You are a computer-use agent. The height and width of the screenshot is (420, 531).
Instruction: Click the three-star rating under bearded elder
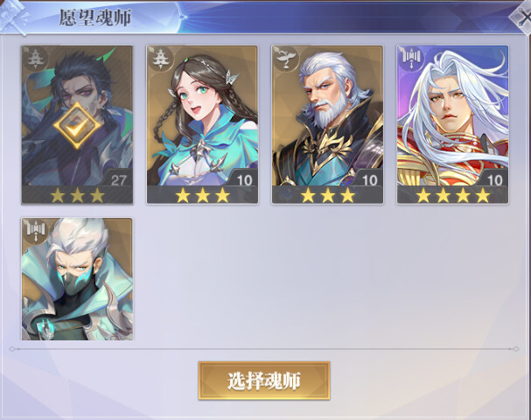[327, 195]
